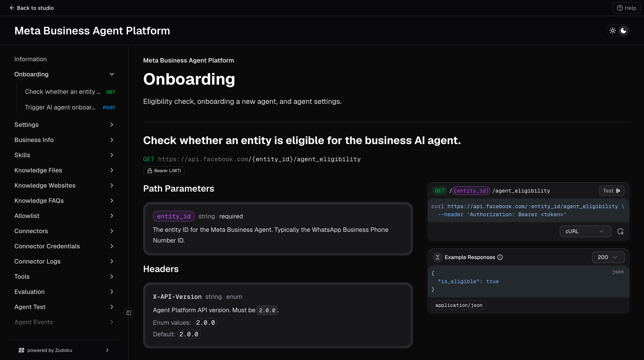The width and height of the screenshot is (644, 360).
Task: Click the {entity_id} chip in request panel
Action: (471, 191)
